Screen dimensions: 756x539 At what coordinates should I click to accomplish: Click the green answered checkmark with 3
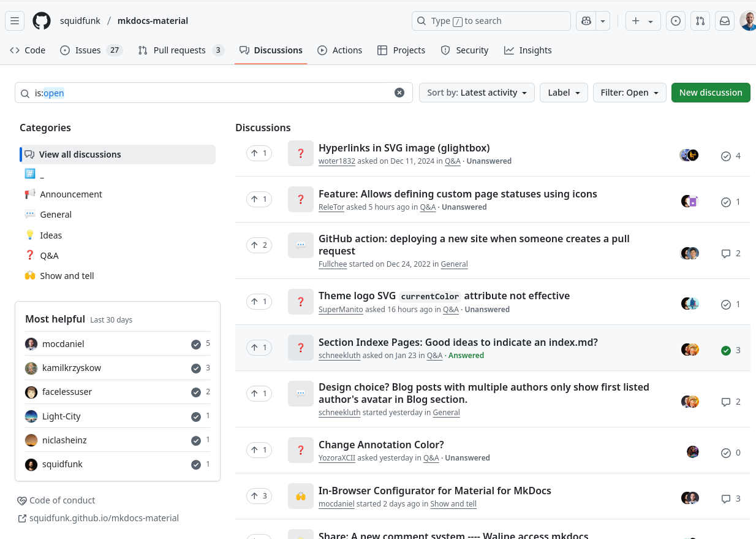click(731, 350)
